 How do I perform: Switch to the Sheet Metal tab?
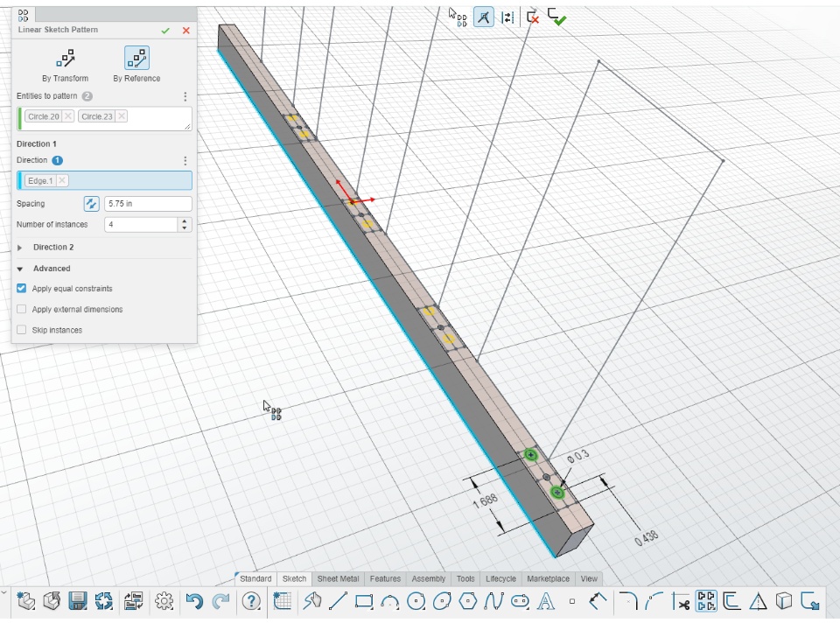click(338, 578)
